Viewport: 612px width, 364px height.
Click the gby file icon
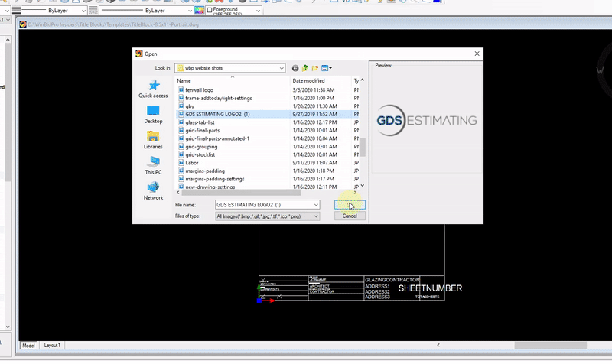[x=181, y=106]
